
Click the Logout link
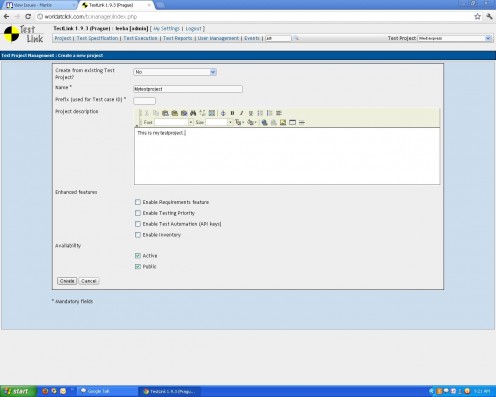pos(194,29)
